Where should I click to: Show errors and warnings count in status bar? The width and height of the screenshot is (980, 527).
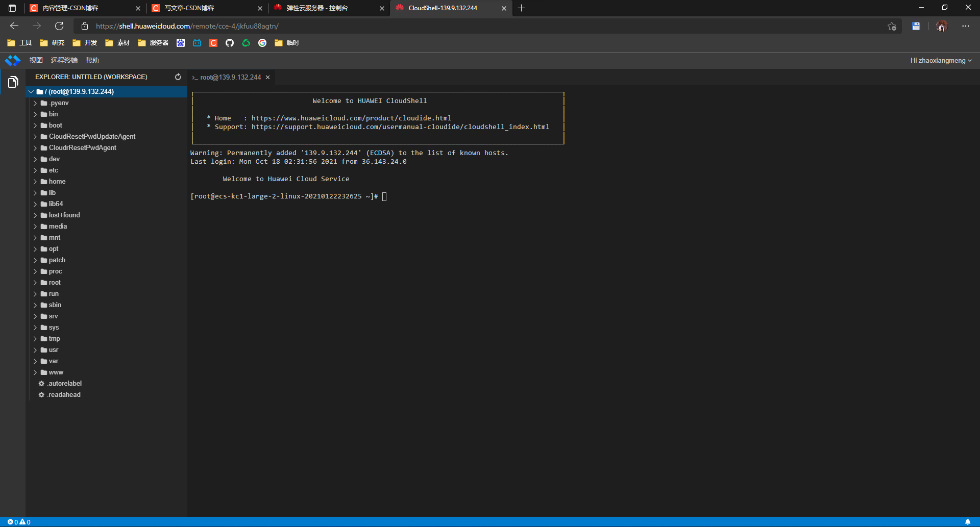coord(19,522)
